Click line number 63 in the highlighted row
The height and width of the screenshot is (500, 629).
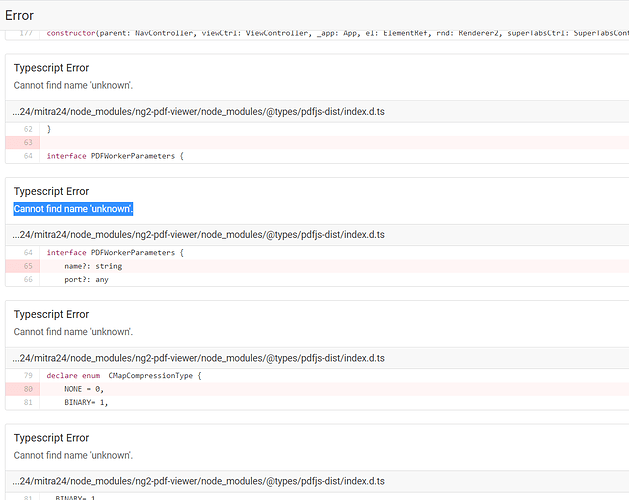click(28, 142)
